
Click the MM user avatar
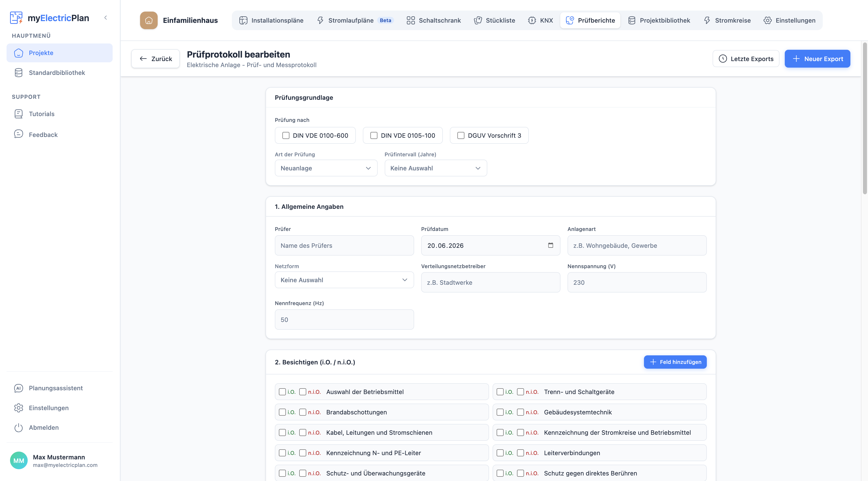click(19, 460)
